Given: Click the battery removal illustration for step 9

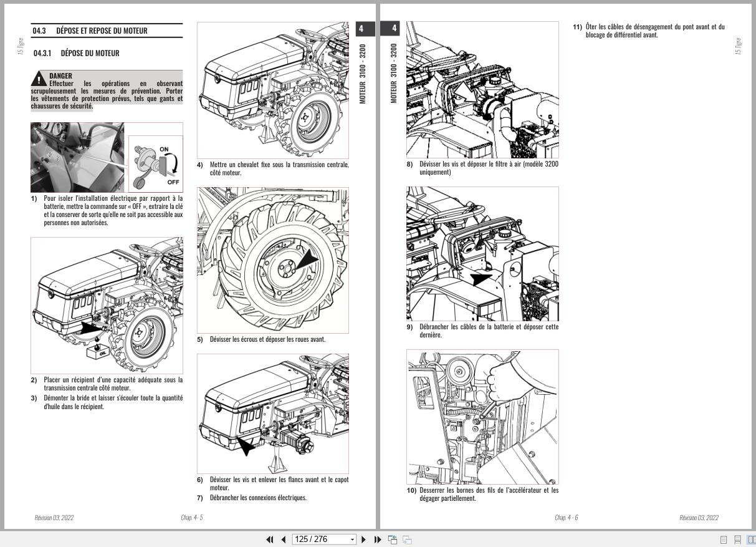Looking at the screenshot, I should [x=483, y=254].
